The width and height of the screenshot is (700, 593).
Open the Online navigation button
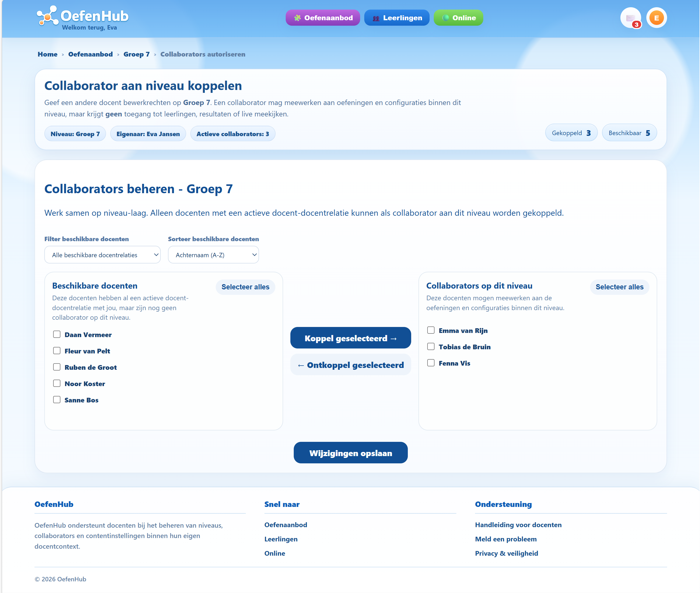458,18
